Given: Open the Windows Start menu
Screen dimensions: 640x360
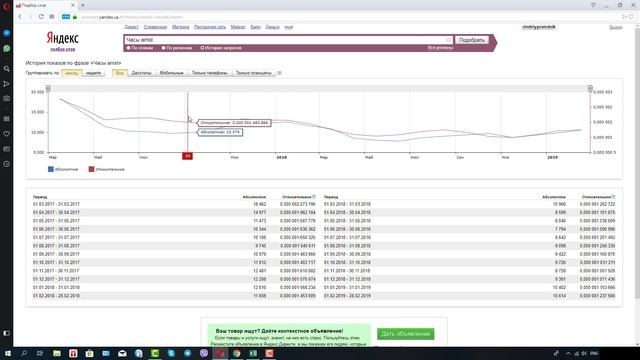Looking at the screenshot, I should point(7,353).
